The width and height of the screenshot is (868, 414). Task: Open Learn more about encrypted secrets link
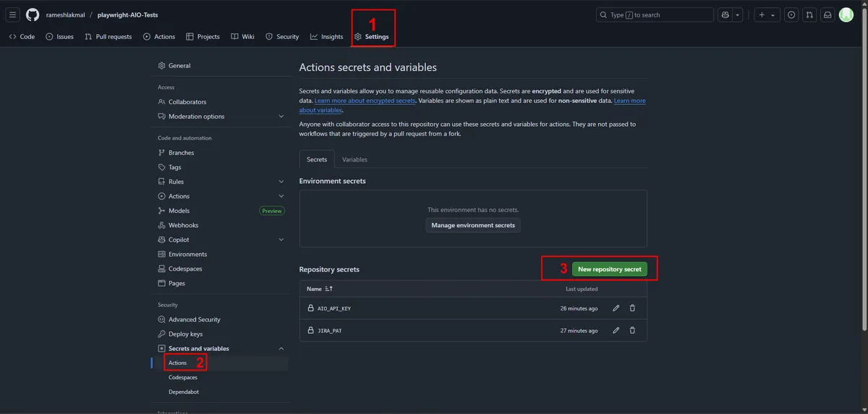point(365,101)
